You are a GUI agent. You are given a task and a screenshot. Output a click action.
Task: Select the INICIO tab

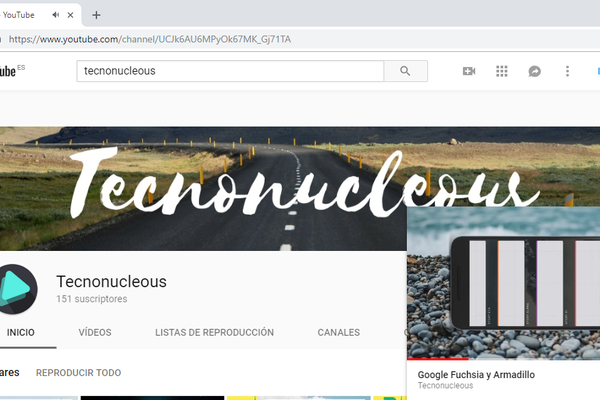click(x=21, y=332)
